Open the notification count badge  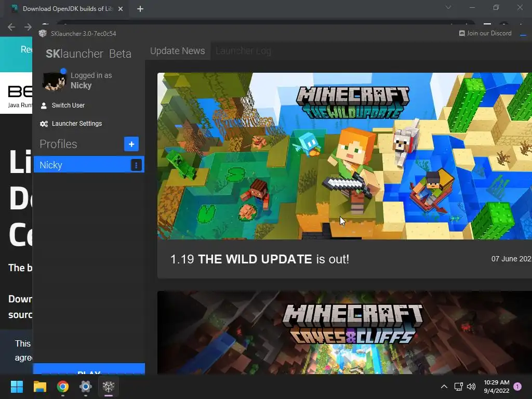pyautogui.click(x=517, y=387)
